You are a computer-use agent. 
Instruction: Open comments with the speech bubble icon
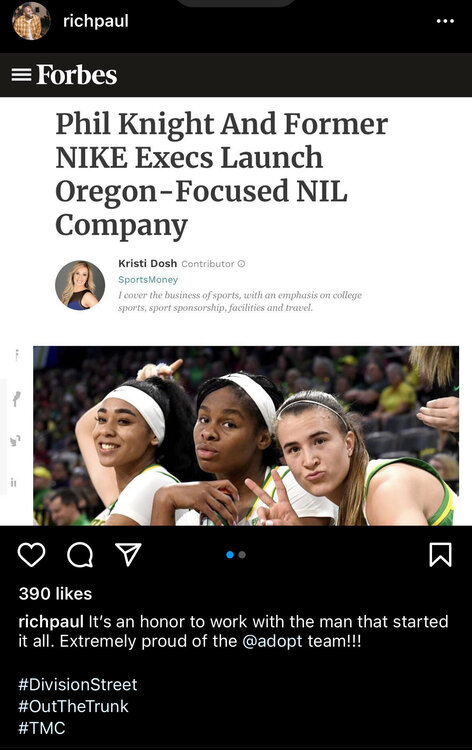click(x=80, y=555)
